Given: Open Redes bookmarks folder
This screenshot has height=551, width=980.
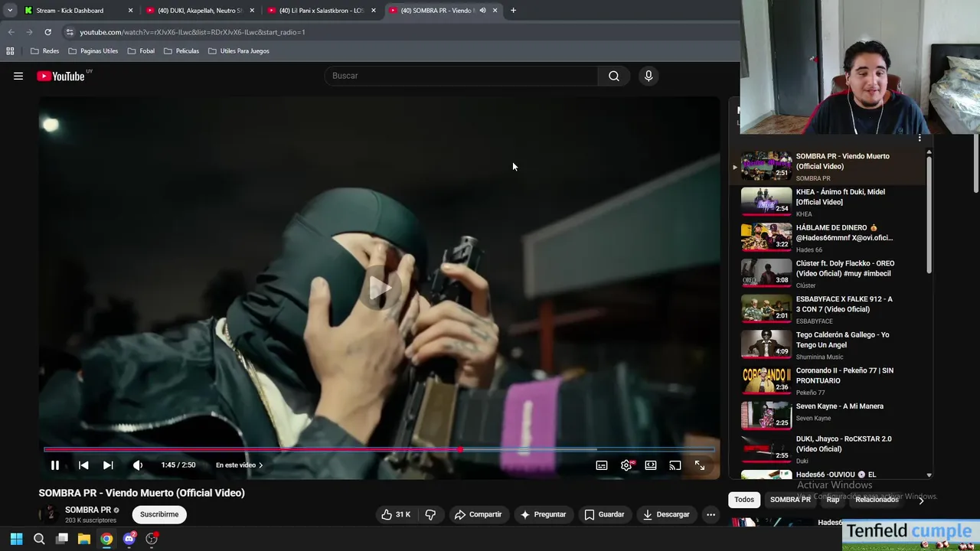Looking at the screenshot, I should [44, 51].
